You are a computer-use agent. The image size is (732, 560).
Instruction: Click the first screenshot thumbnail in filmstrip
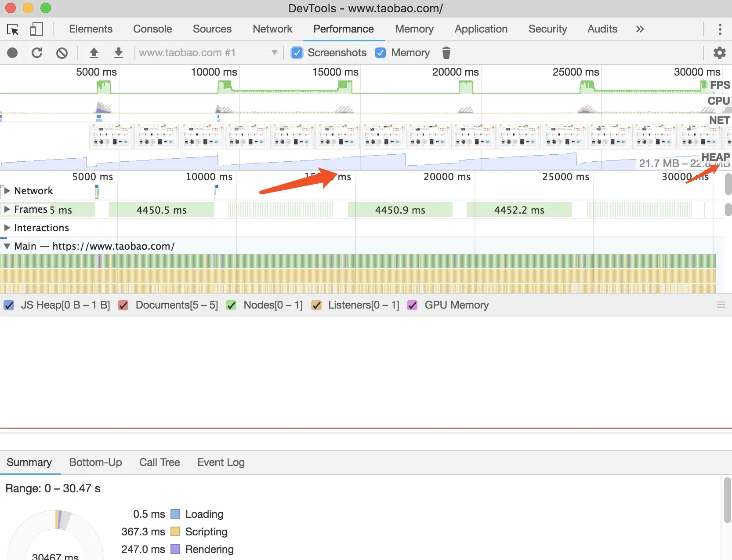click(x=111, y=136)
